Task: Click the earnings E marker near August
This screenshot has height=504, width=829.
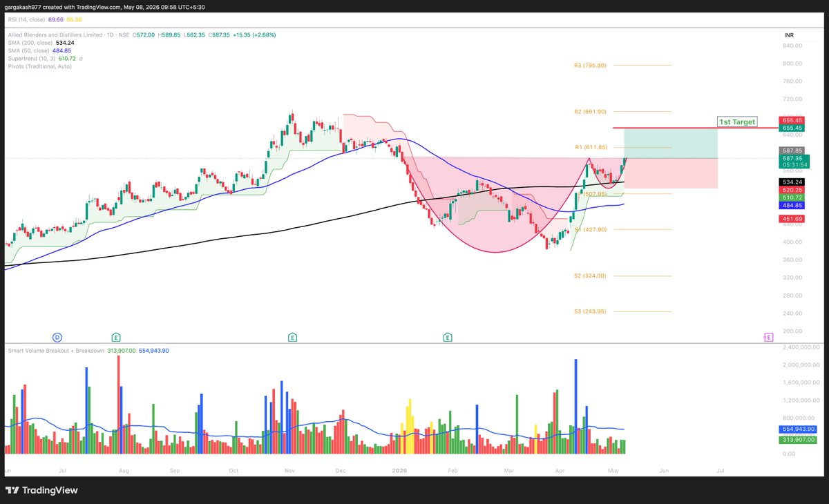Action: click(116, 338)
